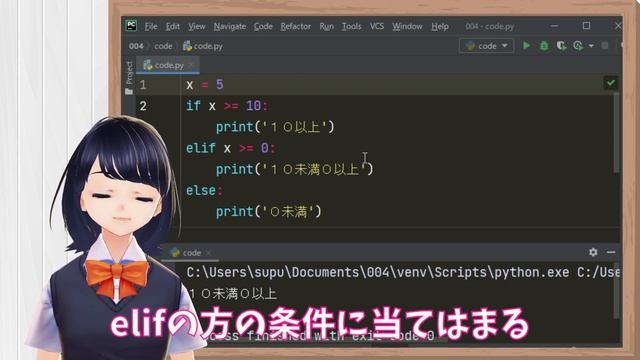Click the python.exe command output line
Viewport: 640px width, 360px height.
pos(403,273)
